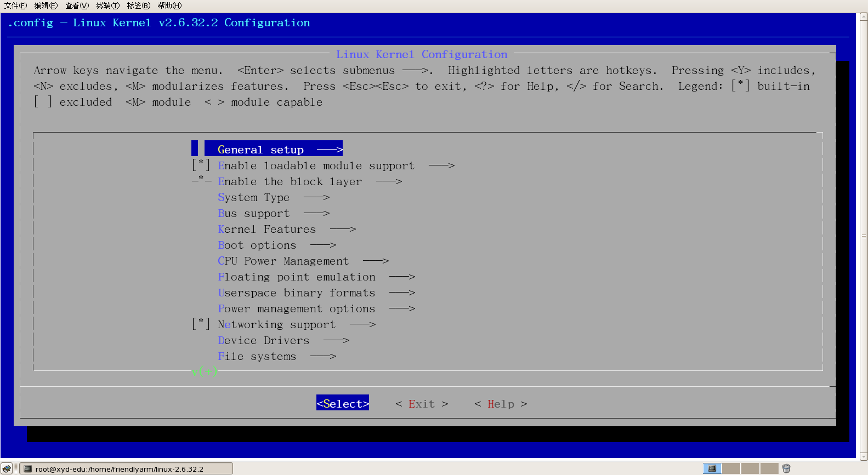868x475 pixels.
Task: Click the terminal scrollbar up arrow
Action: coord(864,17)
